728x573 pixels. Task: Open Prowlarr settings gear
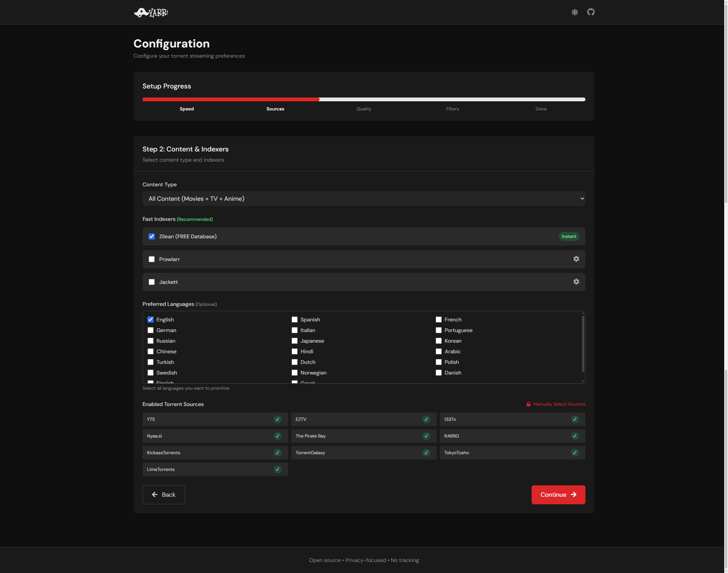[x=576, y=259]
